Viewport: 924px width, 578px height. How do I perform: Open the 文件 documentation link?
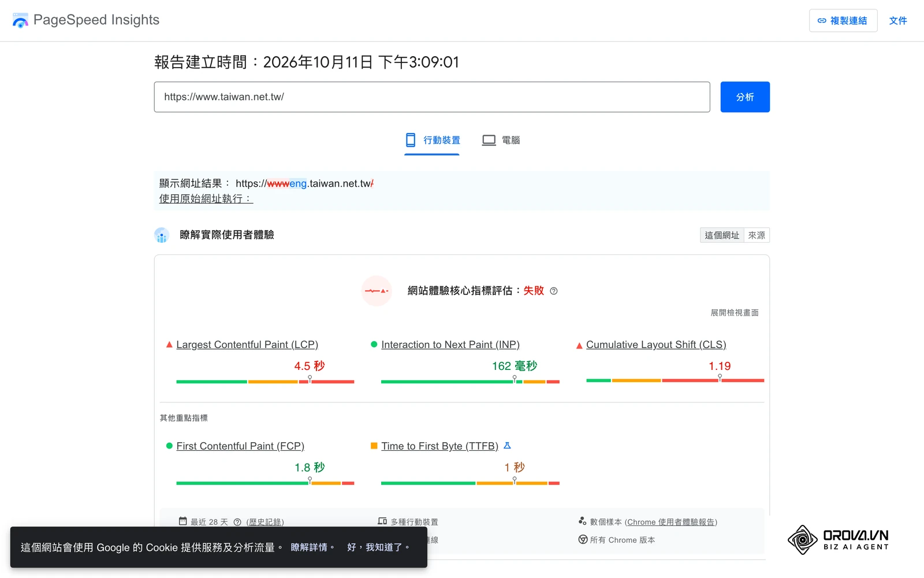tap(898, 21)
